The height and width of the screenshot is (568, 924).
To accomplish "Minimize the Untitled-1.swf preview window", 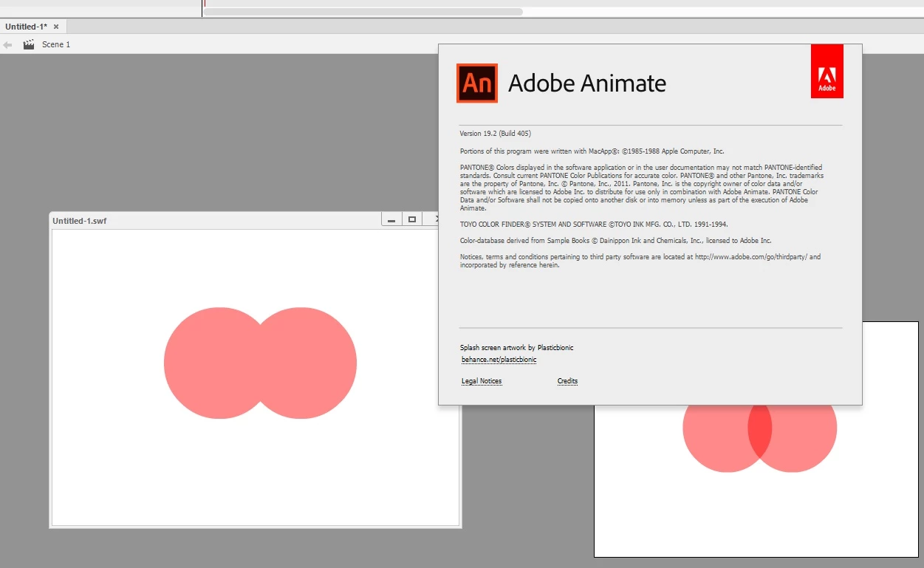I will coord(391,219).
